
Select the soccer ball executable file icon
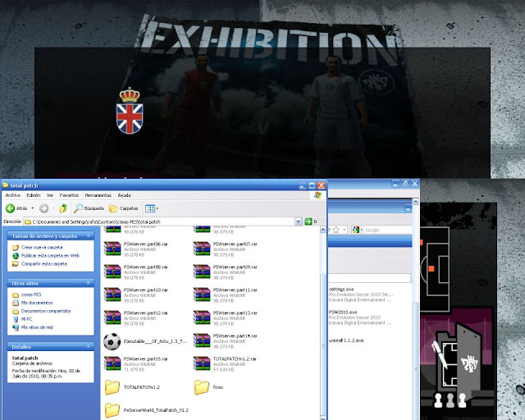[112, 340]
